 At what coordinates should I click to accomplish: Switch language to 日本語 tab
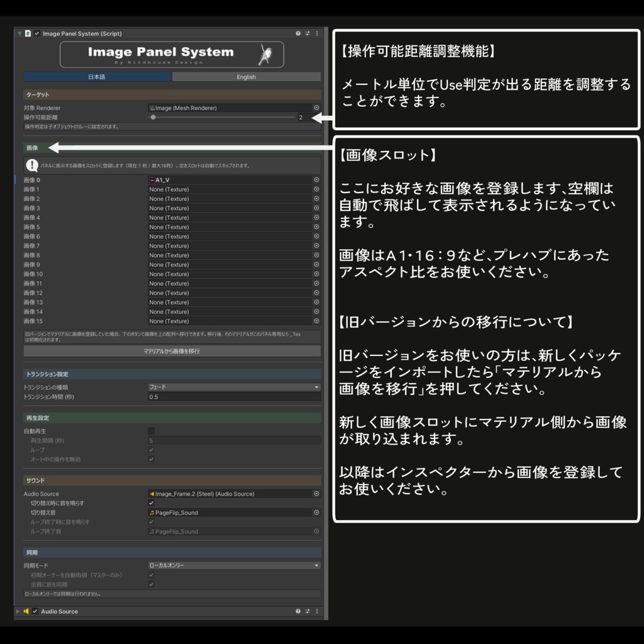click(x=96, y=77)
